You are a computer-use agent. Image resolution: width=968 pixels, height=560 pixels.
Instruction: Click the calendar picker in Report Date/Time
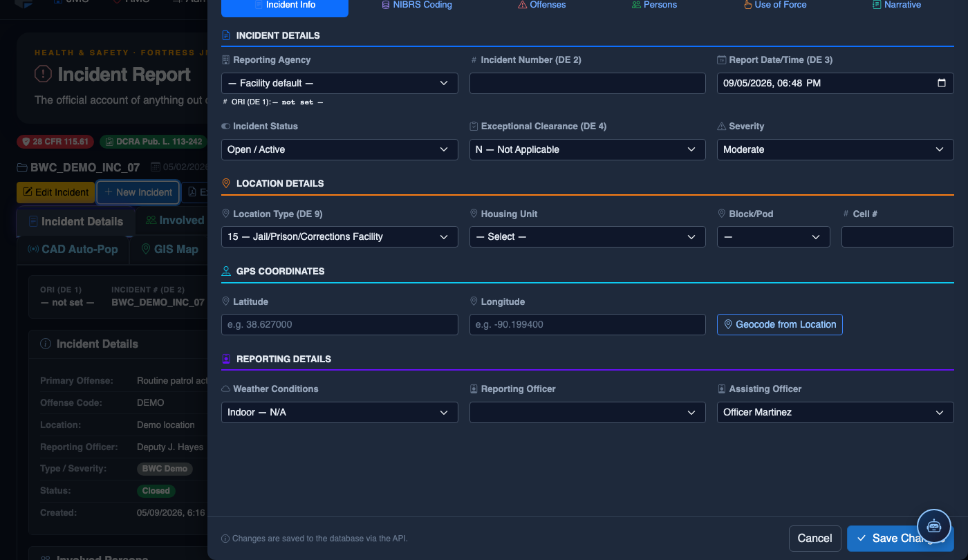[x=941, y=83]
